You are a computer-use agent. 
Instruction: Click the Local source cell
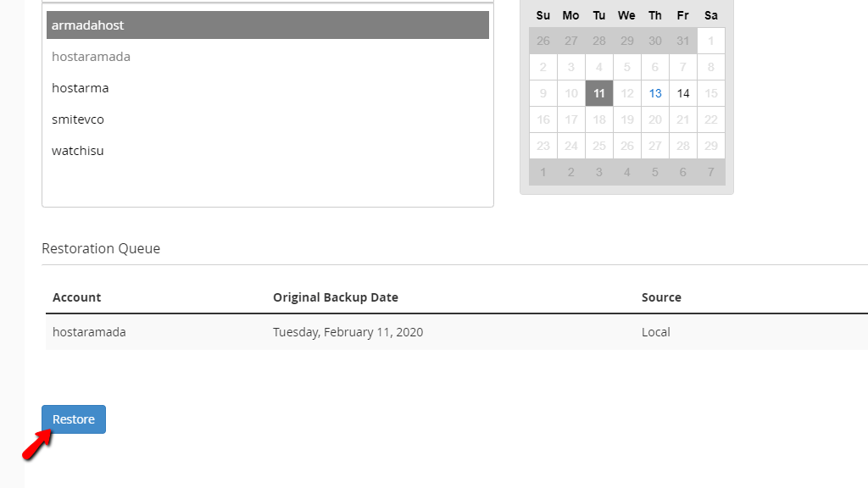point(656,332)
